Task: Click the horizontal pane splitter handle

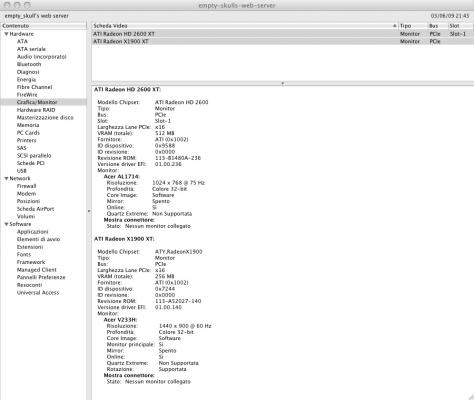Action: pos(283,83)
